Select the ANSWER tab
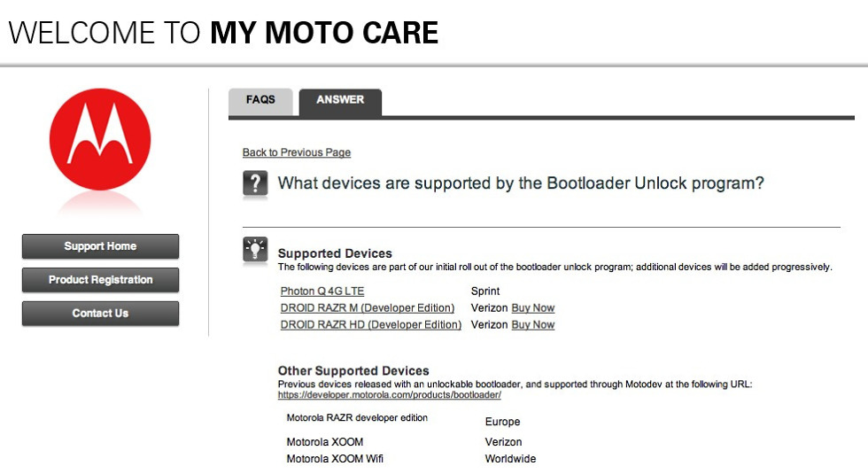Viewport: 868px width, 474px height. 340,100
